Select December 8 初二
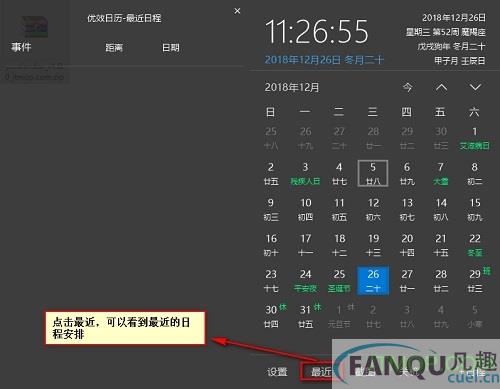This screenshot has width=500, height=389. pyautogui.click(x=475, y=174)
